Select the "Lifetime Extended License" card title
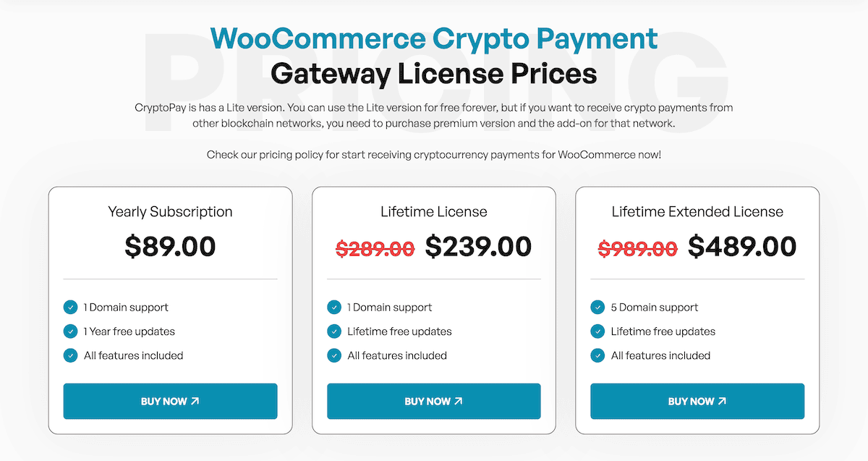The width and height of the screenshot is (868, 461). point(697,211)
